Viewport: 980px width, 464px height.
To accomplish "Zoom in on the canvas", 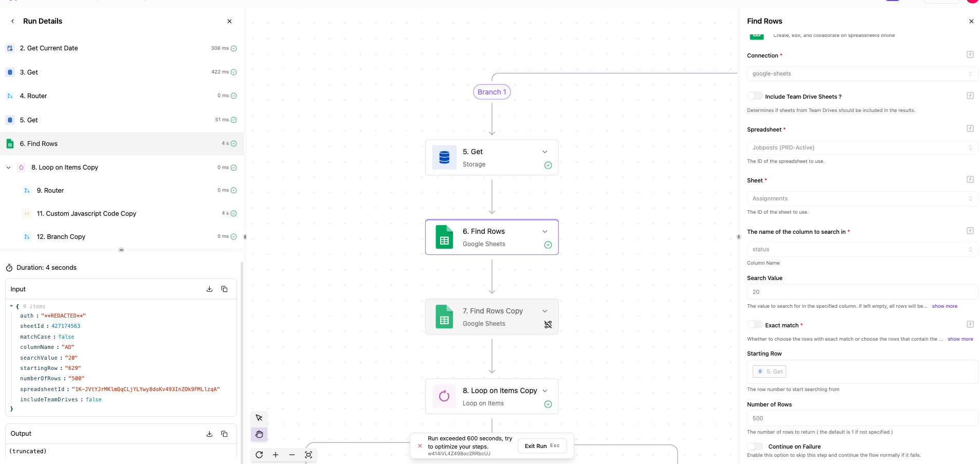I will (x=276, y=455).
